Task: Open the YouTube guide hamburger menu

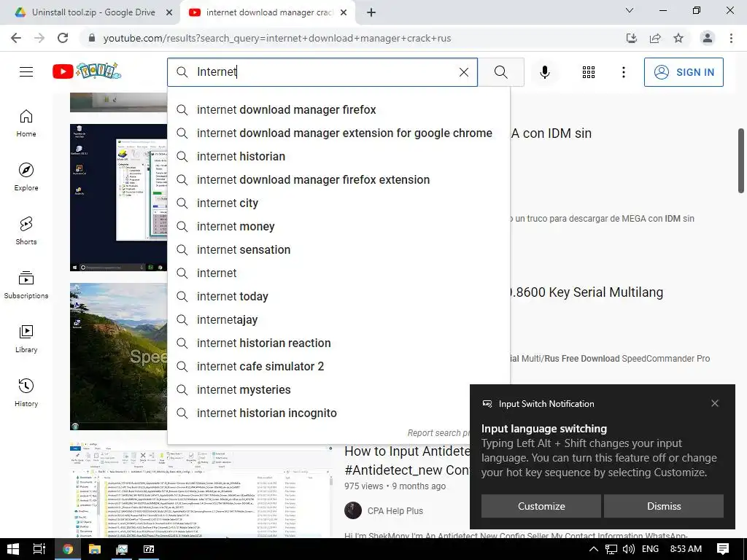Action: pyautogui.click(x=26, y=72)
